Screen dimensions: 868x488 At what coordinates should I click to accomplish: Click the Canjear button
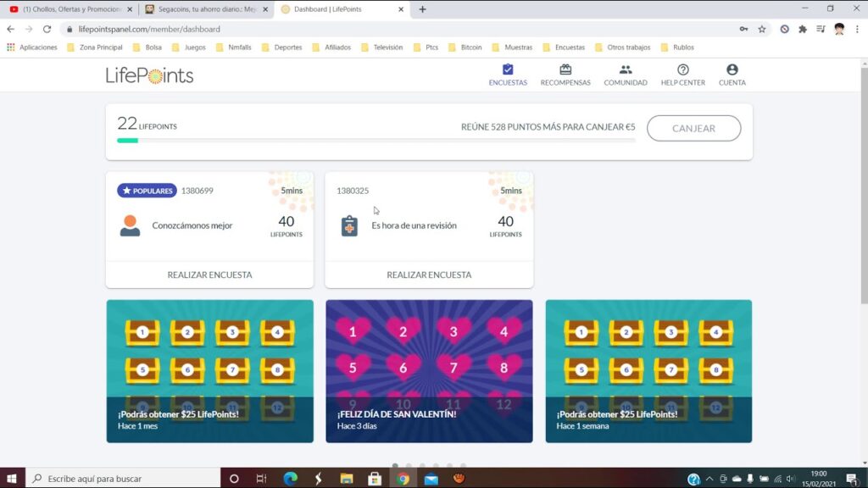click(693, 129)
